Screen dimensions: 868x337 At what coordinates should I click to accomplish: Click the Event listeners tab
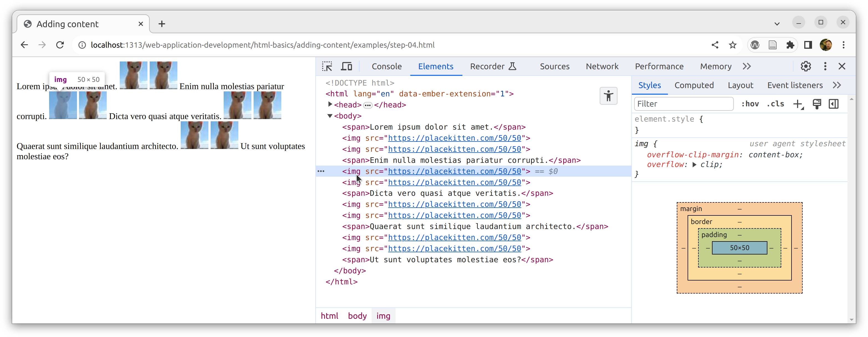pos(795,85)
